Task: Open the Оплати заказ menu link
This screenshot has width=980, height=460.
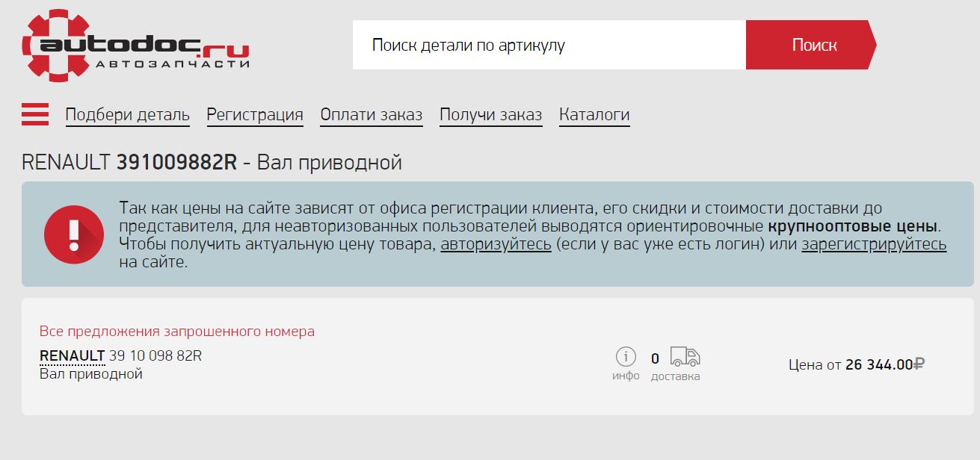Action: (x=372, y=115)
